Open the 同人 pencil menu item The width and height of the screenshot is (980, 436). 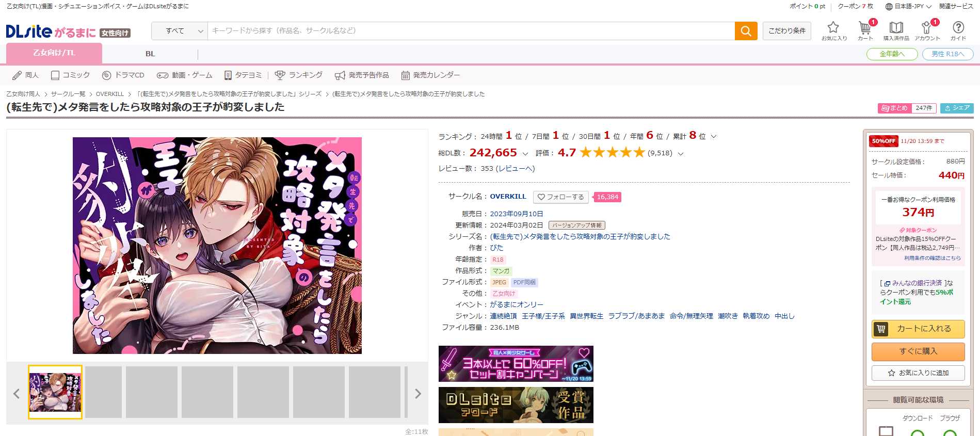point(26,75)
